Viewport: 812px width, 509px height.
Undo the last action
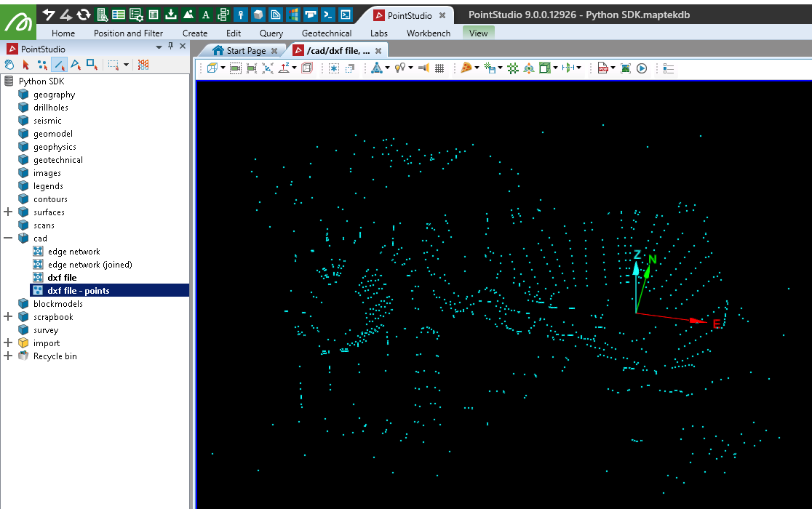click(49, 15)
